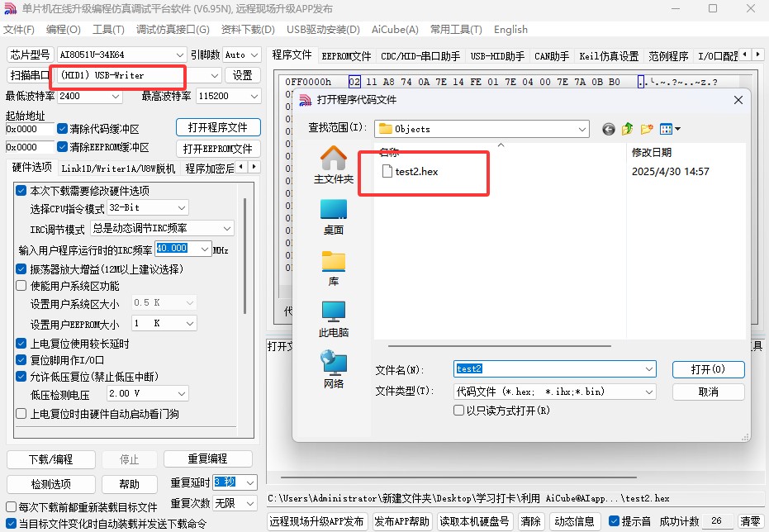Image resolution: width=769 pixels, height=532 pixels.
Task: Click 打开(O) button in dialog
Action: 708,369
